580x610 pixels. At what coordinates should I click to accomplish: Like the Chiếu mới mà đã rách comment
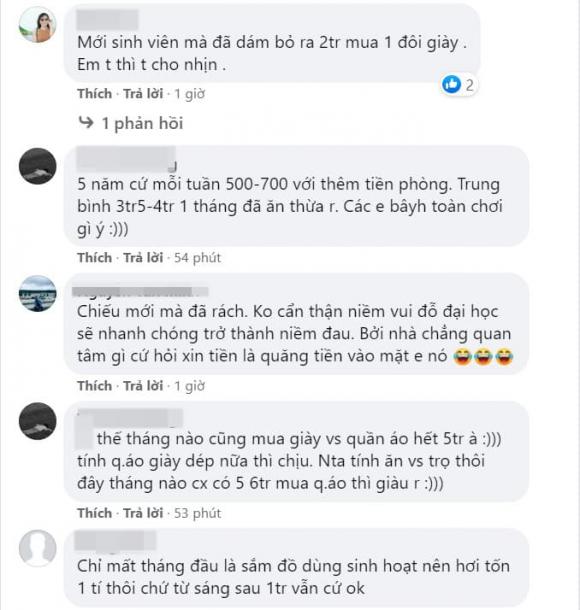coord(95,386)
